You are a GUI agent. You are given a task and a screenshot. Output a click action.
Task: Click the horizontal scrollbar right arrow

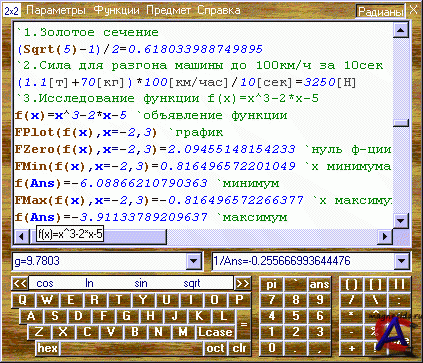pyautogui.click(x=385, y=236)
